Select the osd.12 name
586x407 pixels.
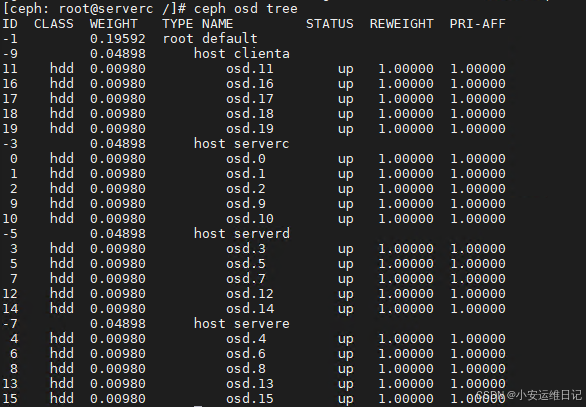[250, 294]
